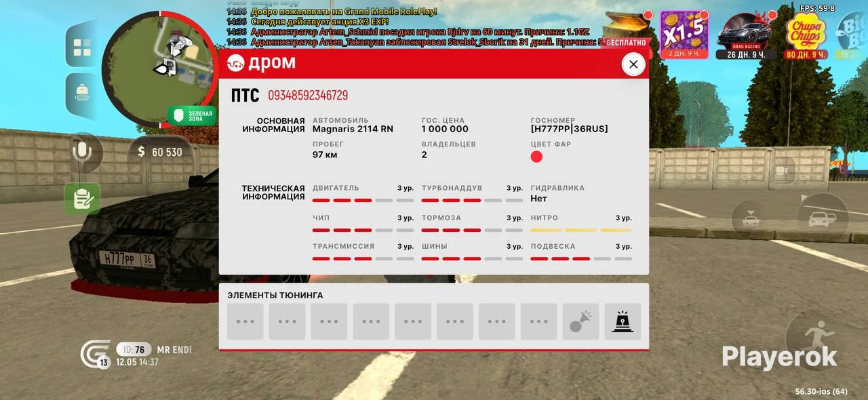Open the Chupa Chups event icon
This screenshot has height=400, width=868.
point(806,35)
